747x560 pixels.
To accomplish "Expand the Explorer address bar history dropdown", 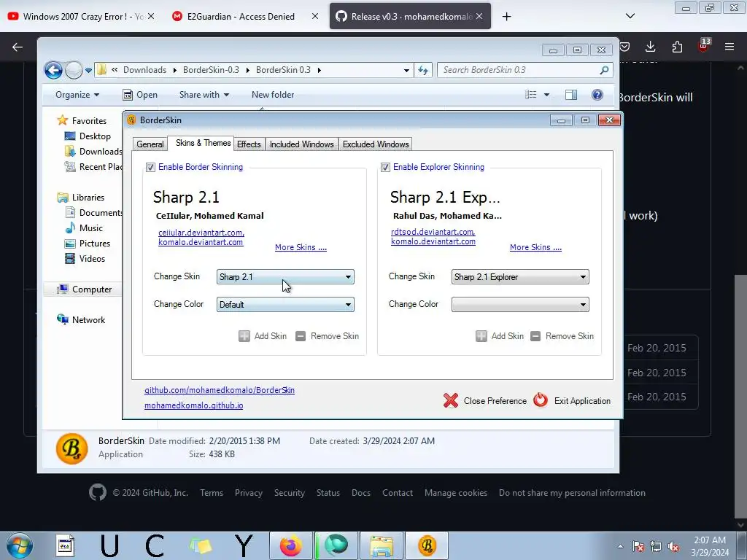I will point(406,71).
